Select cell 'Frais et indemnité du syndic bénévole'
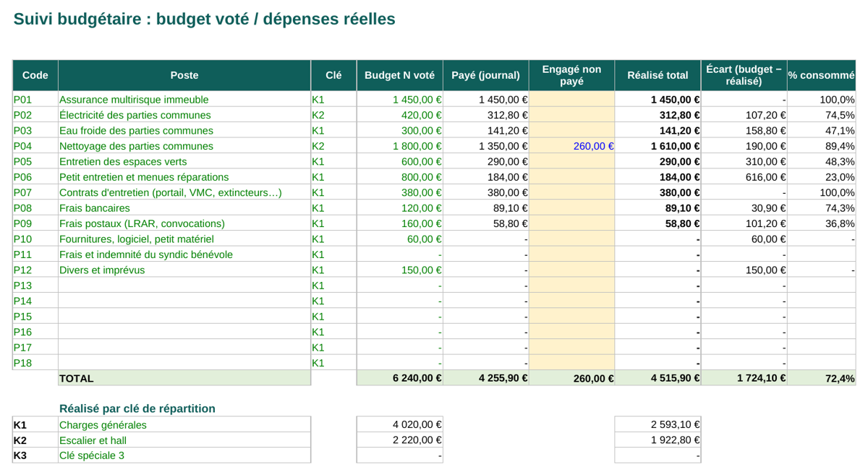This screenshot has height=475, width=868. pyautogui.click(x=184, y=254)
